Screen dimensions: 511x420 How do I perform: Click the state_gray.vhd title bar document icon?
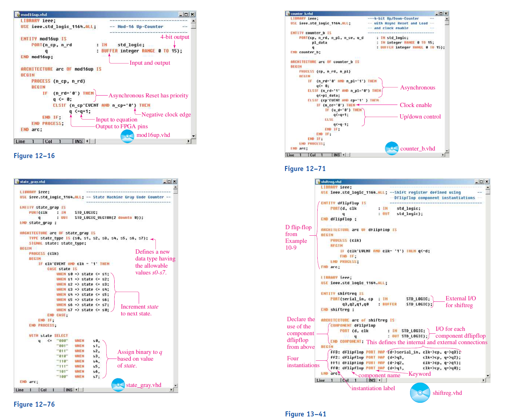[17, 181]
